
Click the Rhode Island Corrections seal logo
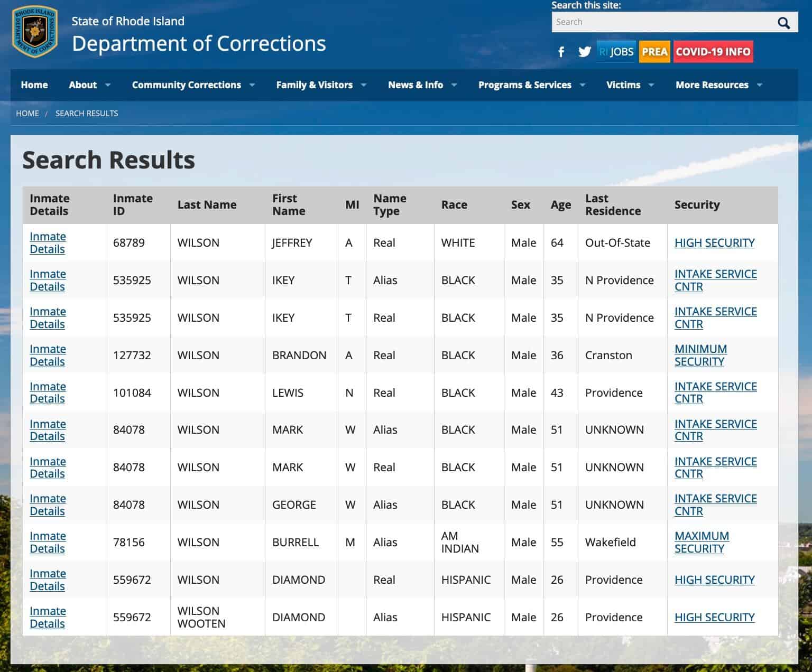(x=35, y=32)
